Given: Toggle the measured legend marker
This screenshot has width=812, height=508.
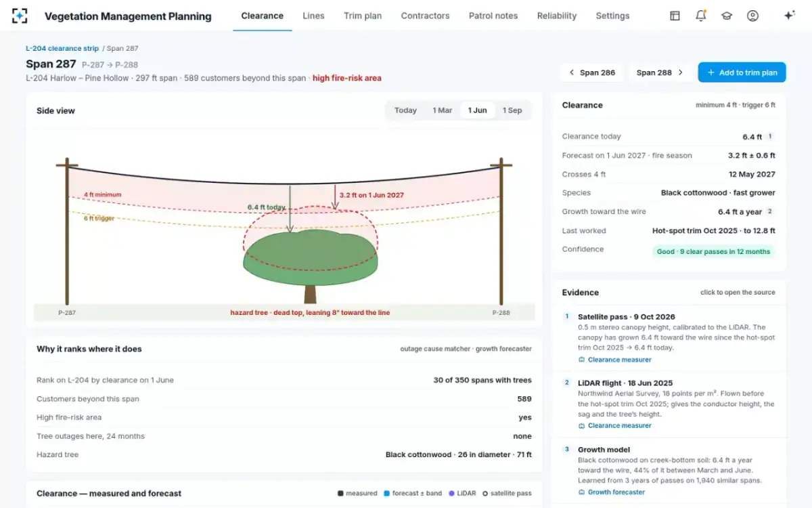Looking at the screenshot, I should (x=340, y=493).
